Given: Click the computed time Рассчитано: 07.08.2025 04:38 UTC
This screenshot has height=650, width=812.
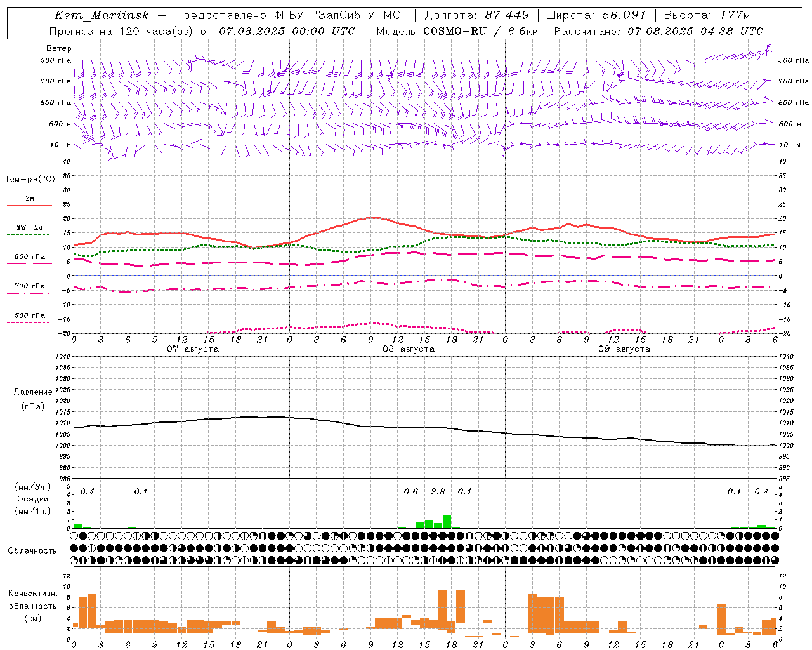Looking at the screenshot, I should point(658,31).
